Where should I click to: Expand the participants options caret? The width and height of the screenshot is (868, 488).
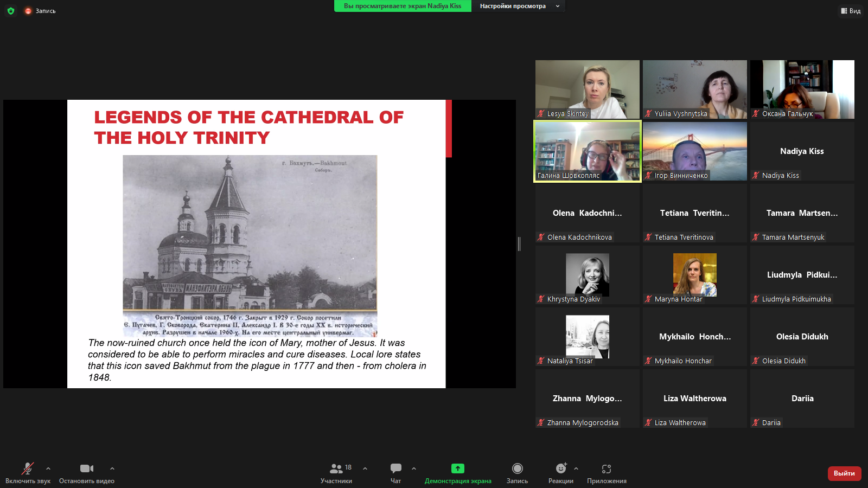click(x=365, y=468)
